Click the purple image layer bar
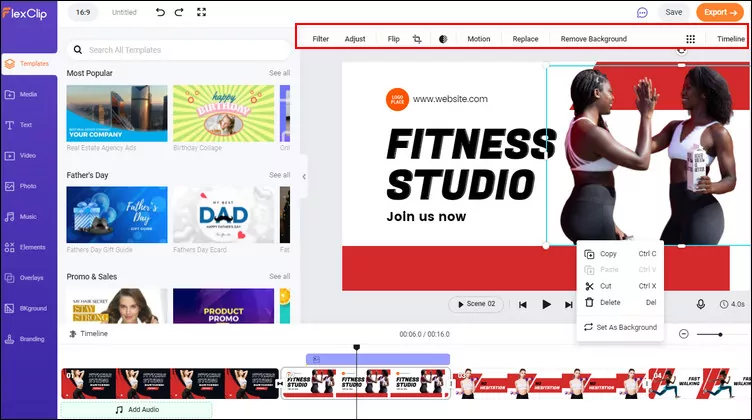Viewport: 752px width, 420px height. click(378, 359)
